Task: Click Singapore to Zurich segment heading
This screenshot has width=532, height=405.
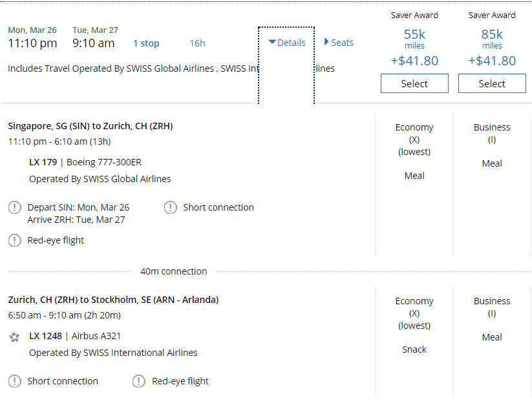Action: pos(90,126)
